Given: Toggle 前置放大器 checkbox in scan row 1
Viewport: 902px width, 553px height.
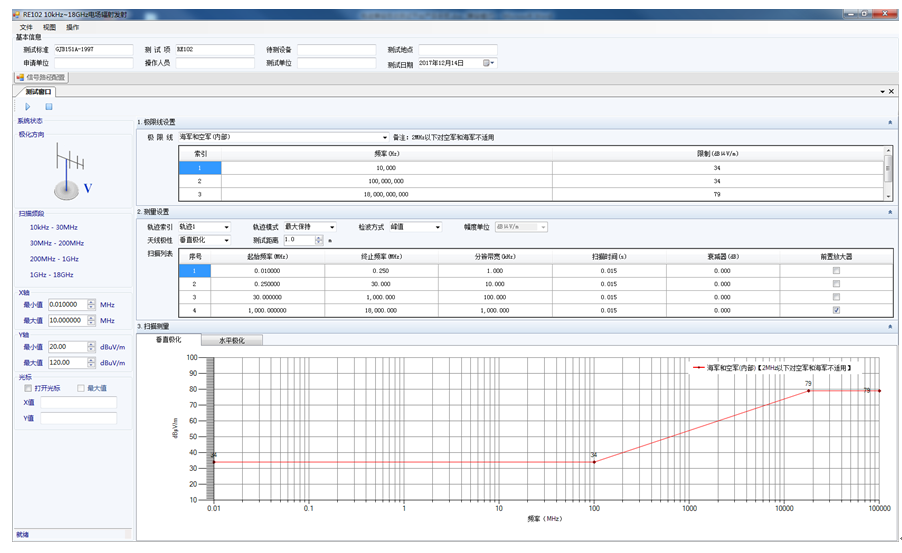Looking at the screenshot, I should click(x=836, y=270).
